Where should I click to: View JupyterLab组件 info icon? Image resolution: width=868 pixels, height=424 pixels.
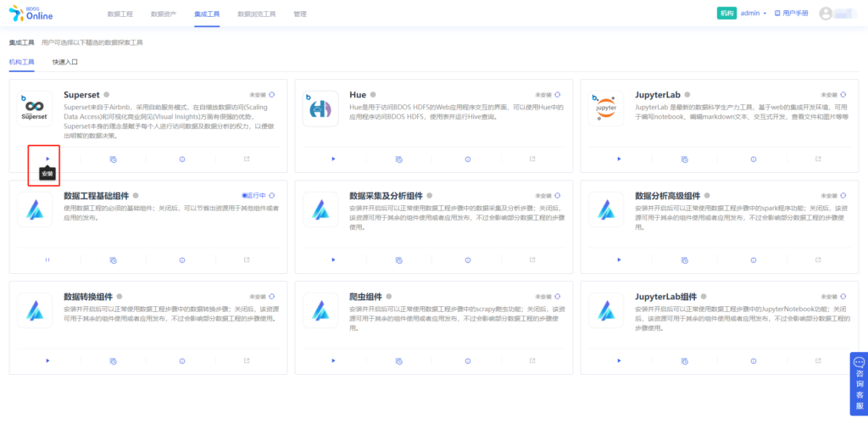pos(754,360)
